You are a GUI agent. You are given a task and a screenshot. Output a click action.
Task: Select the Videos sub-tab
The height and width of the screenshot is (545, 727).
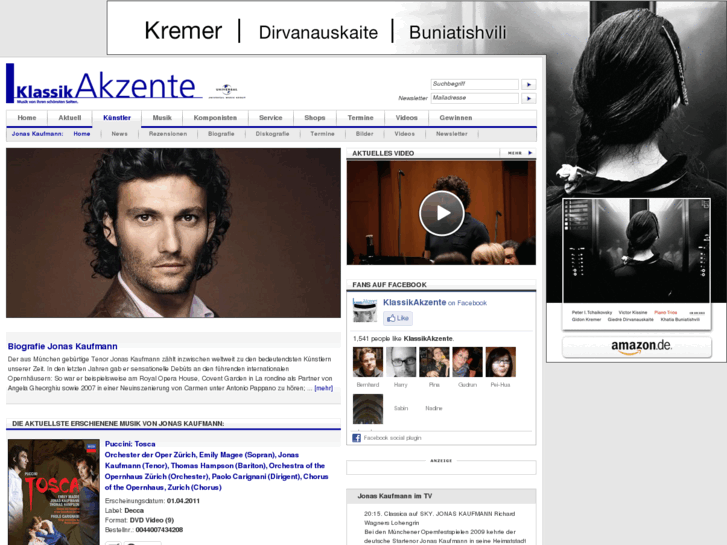pyautogui.click(x=404, y=134)
